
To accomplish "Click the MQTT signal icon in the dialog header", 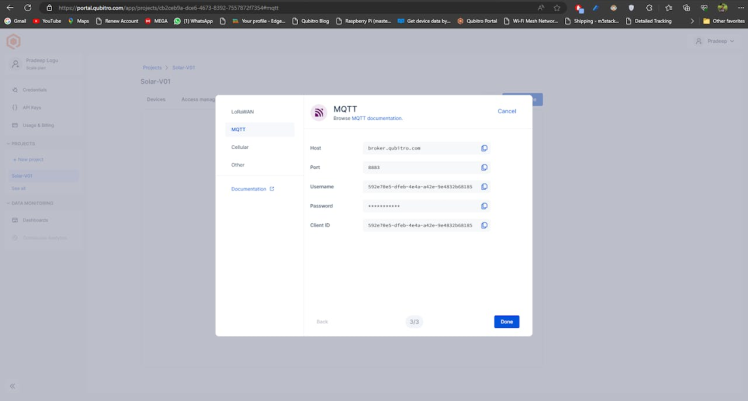I will pos(319,113).
